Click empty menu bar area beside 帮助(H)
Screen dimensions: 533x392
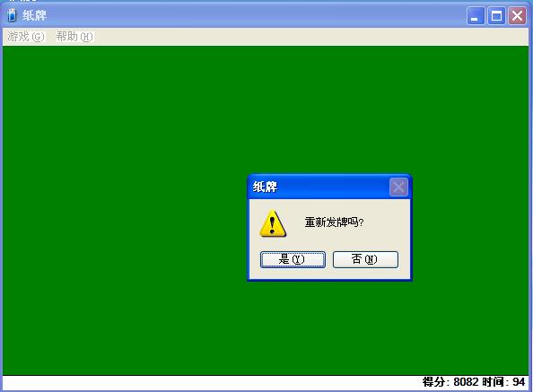306,37
